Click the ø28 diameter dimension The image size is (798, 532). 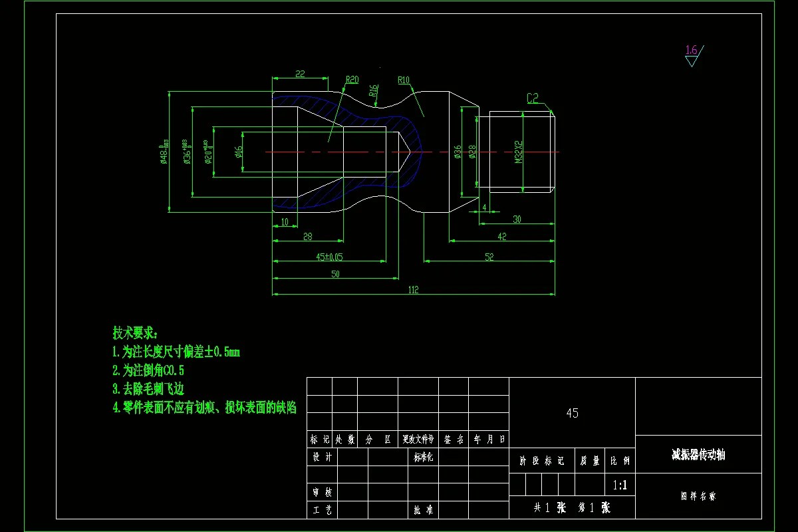(x=473, y=152)
